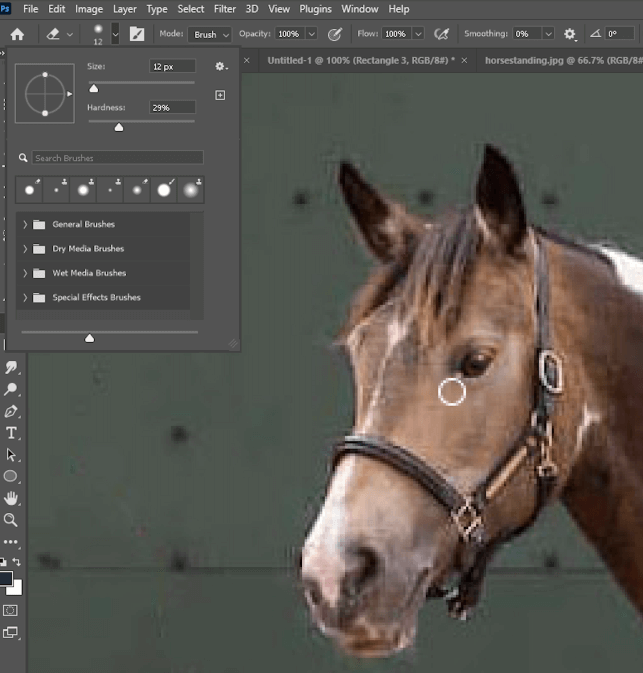Click the Home icon in options bar

pos(17,34)
